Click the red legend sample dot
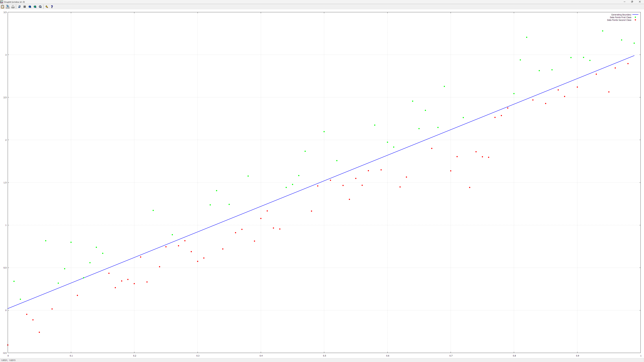The image size is (644, 362). point(635,20)
